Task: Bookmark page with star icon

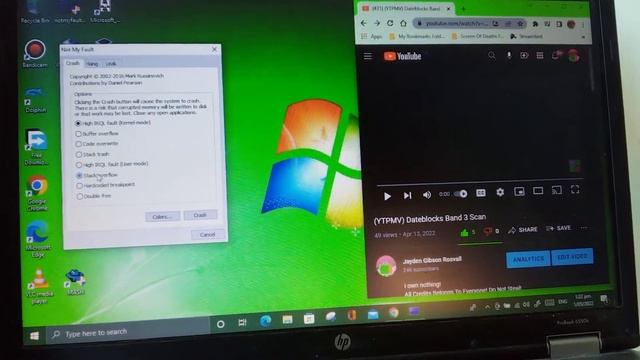Action: 520,24
